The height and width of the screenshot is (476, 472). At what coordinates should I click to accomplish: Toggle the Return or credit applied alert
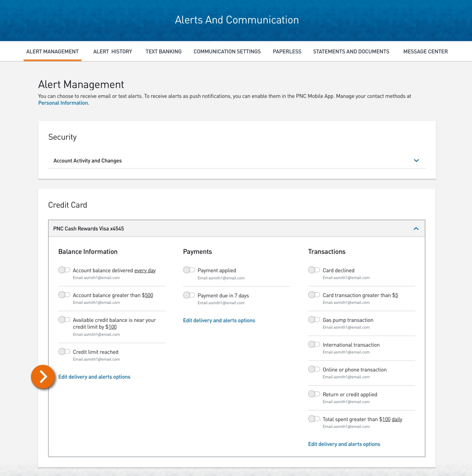point(314,393)
